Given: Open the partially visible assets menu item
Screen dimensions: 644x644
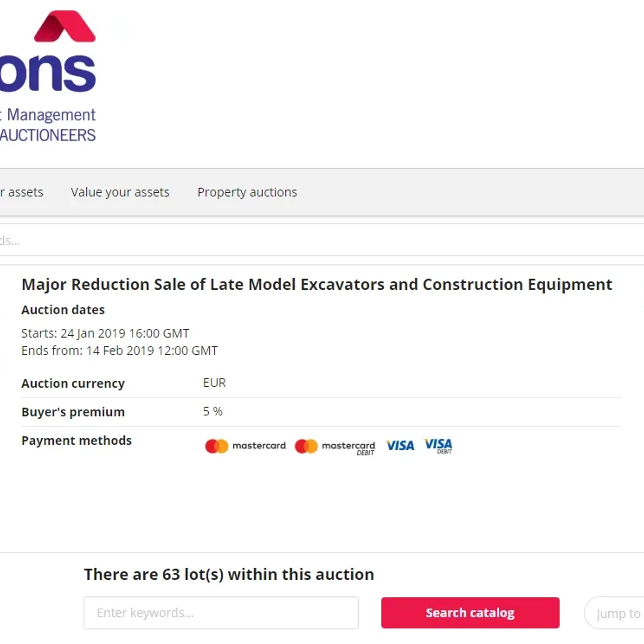Looking at the screenshot, I should pyautogui.click(x=22, y=192).
